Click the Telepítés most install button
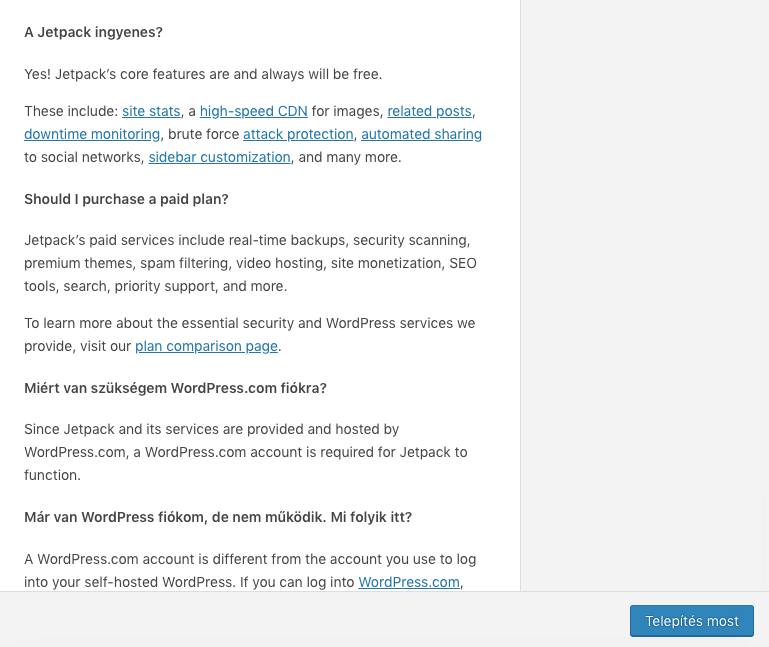Image resolution: width=769 pixels, height=647 pixels. point(692,621)
